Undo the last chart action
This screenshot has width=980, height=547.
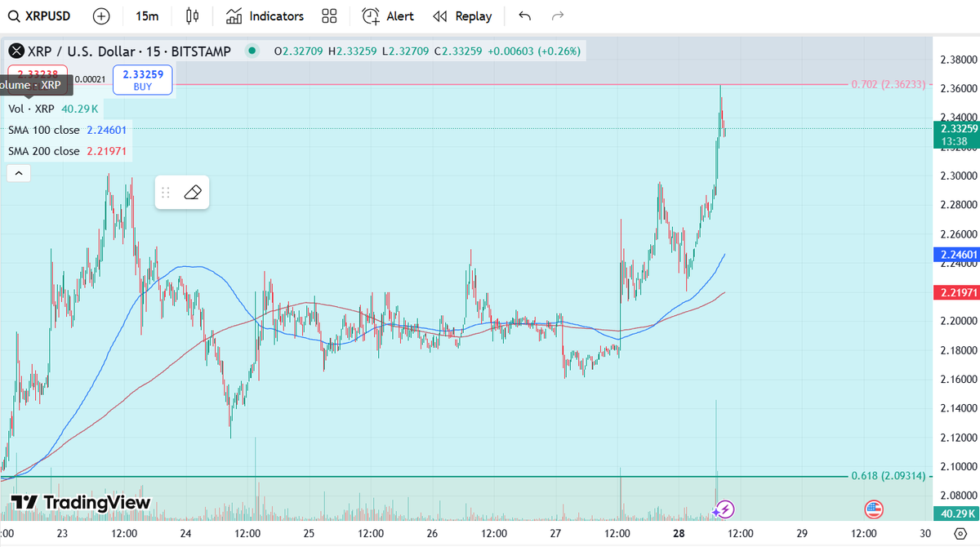(525, 16)
